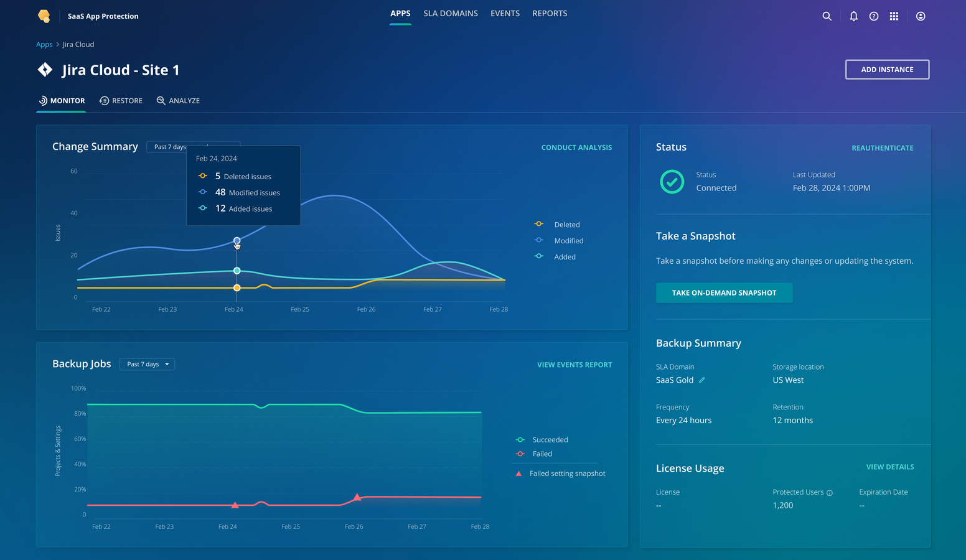Select the MONITOR tab
This screenshot has height=560, width=966.
62,100
